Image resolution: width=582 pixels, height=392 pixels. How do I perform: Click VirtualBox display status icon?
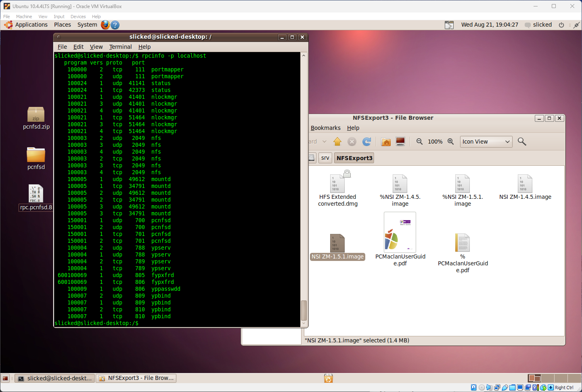(x=520, y=388)
